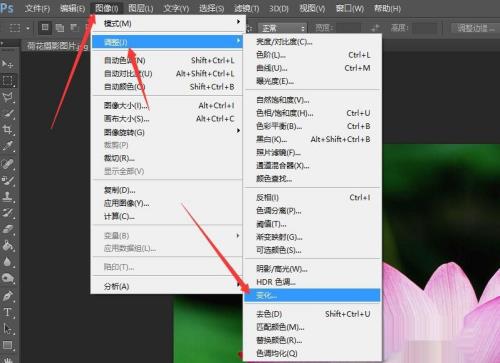Select the Pen tool

(x=7, y=296)
